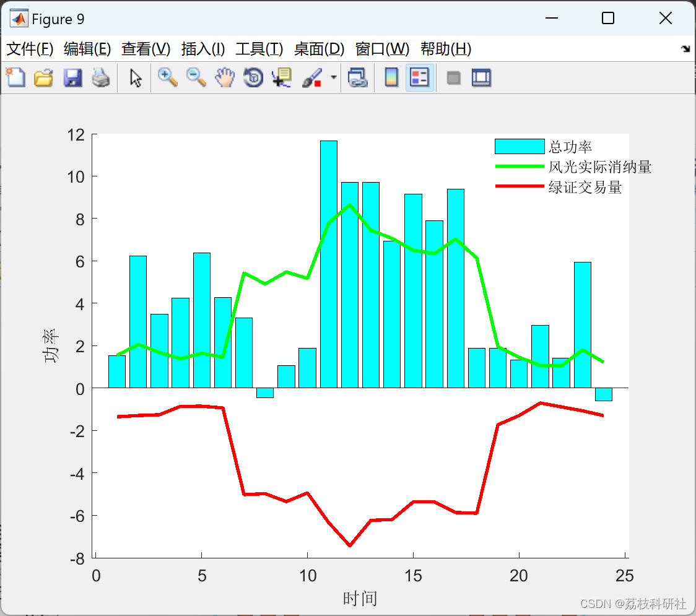
Task: Toggle the Insert Legend button
Action: (x=419, y=77)
